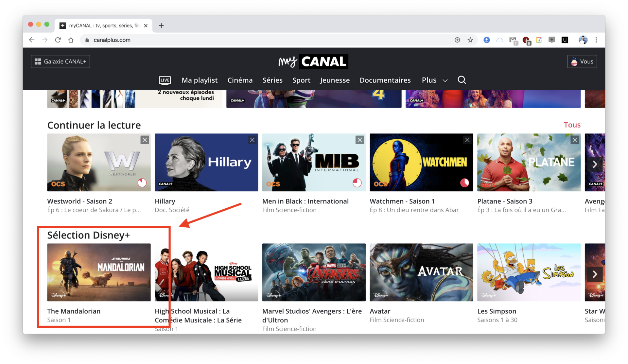Open the Documentaires section

385,80
